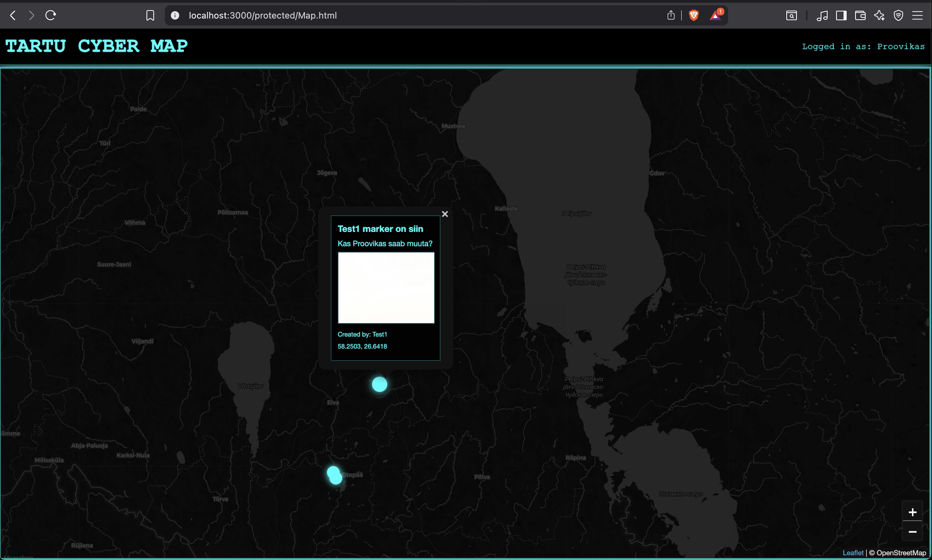Open the Leaflet attribution link
This screenshot has height=560, width=932.
point(853,553)
